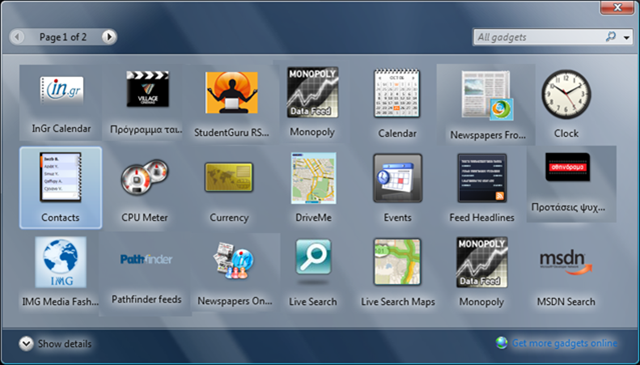
Task: Pick the Newspapers Online gadget
Action: (x=235, y=273)
